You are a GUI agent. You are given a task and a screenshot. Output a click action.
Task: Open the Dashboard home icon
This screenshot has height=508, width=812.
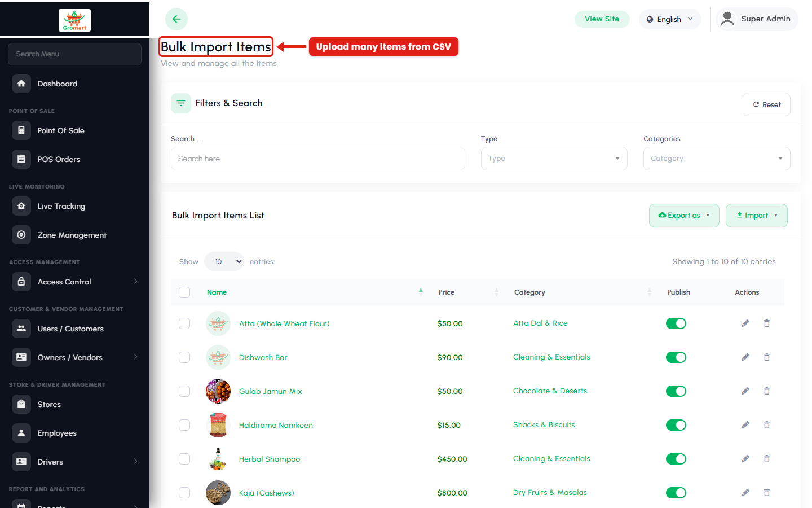pyautogui.click(x=21, y=84)
